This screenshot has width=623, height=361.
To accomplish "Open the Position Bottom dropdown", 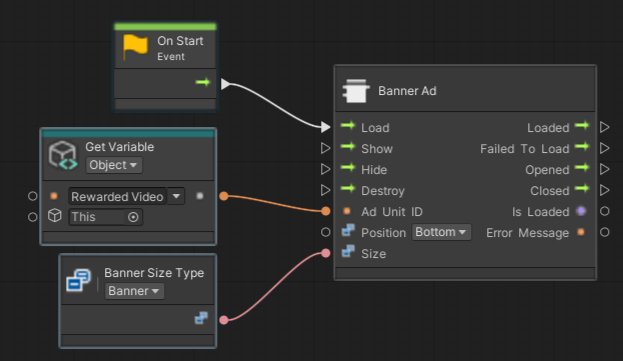I will pos(441,232).
